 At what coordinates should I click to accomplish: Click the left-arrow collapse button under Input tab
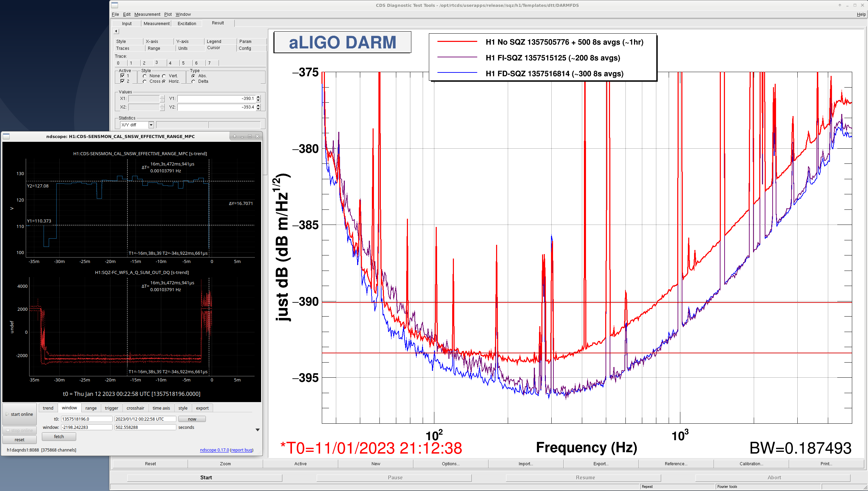(116, 31)
